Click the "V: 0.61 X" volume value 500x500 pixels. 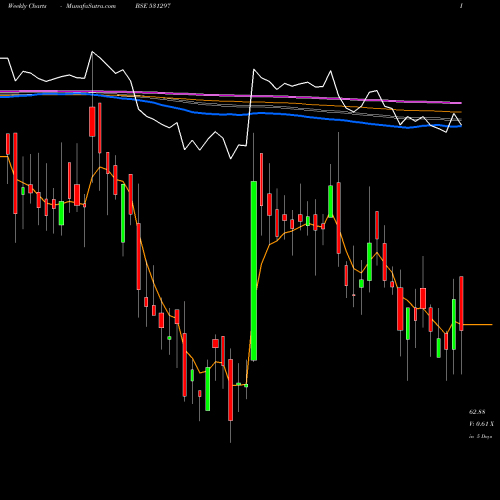click(x=481, y=424)
